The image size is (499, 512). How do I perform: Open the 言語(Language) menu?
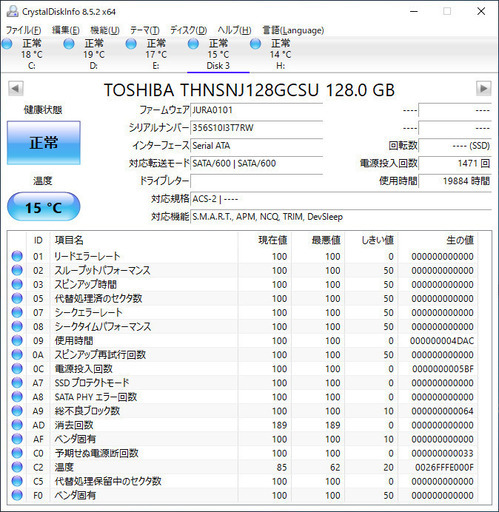(293, 30)
